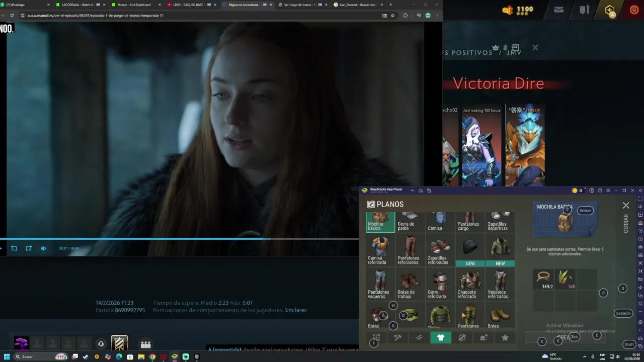Click the Dota power button icon

pyautogui.click(x=634, y=10)
